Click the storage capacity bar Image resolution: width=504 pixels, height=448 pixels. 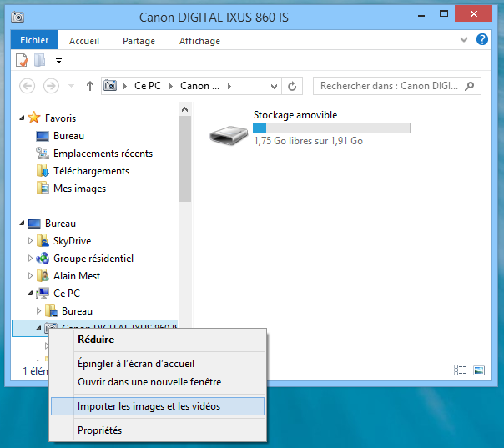[x=331, y=128]
